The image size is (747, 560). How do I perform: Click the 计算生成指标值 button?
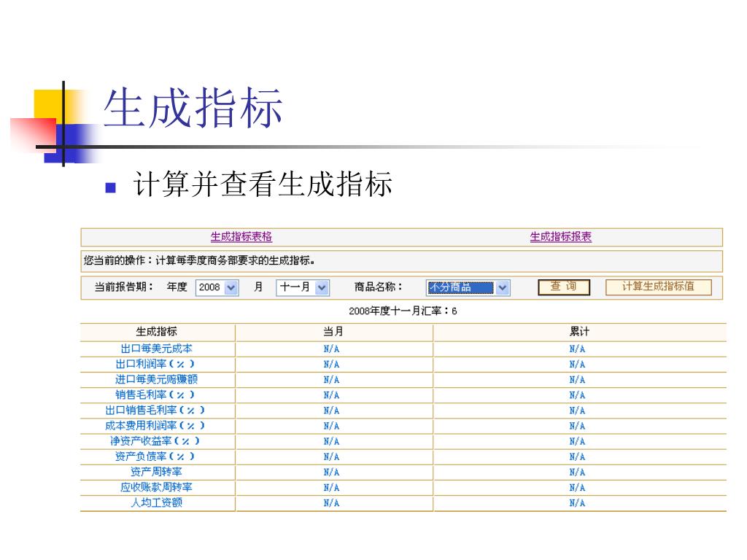659,287
